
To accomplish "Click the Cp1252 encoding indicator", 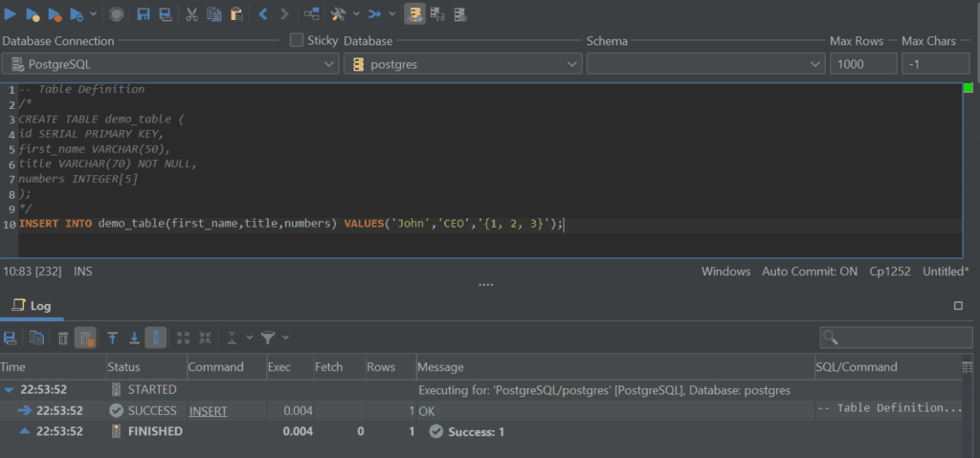I will coord(890,272).
